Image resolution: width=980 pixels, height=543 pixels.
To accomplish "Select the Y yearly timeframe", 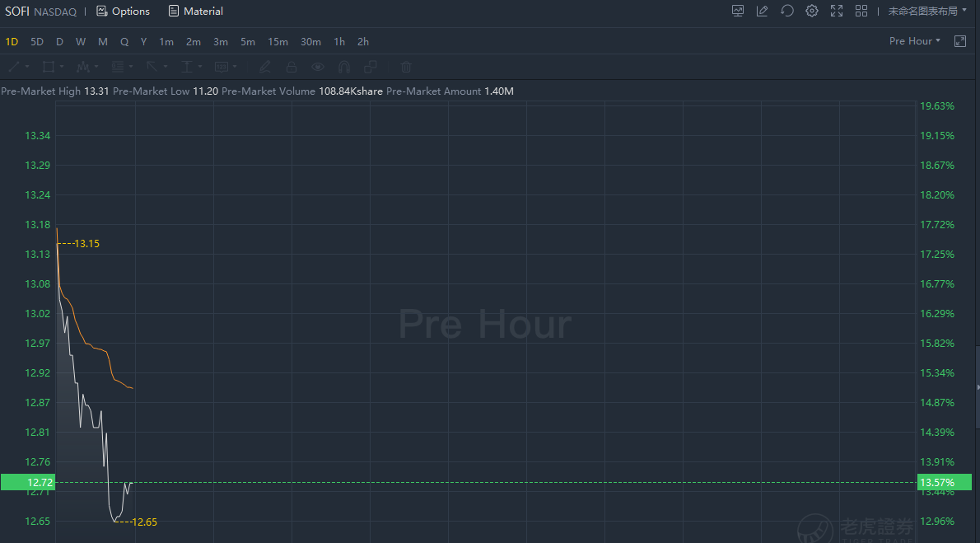I will [144, 42].
